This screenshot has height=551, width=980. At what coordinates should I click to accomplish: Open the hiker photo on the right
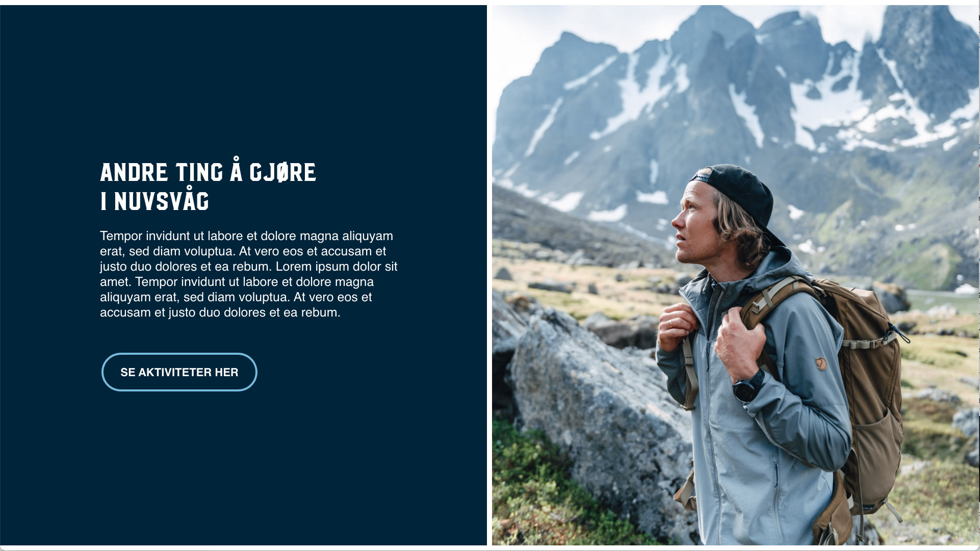(x=735, y=275)
